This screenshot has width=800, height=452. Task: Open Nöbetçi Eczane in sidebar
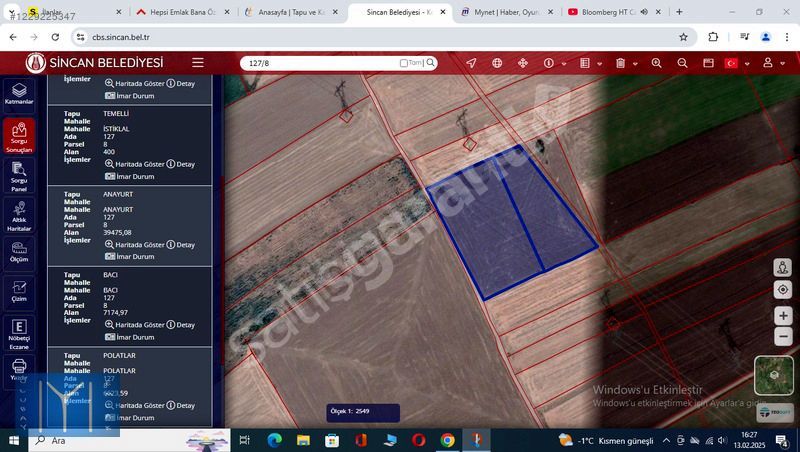19,332
